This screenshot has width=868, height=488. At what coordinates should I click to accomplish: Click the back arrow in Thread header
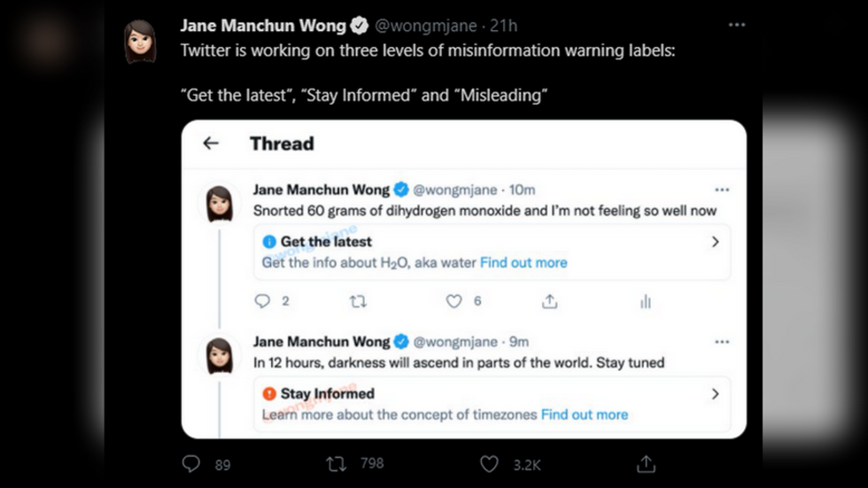click(211, 143)
